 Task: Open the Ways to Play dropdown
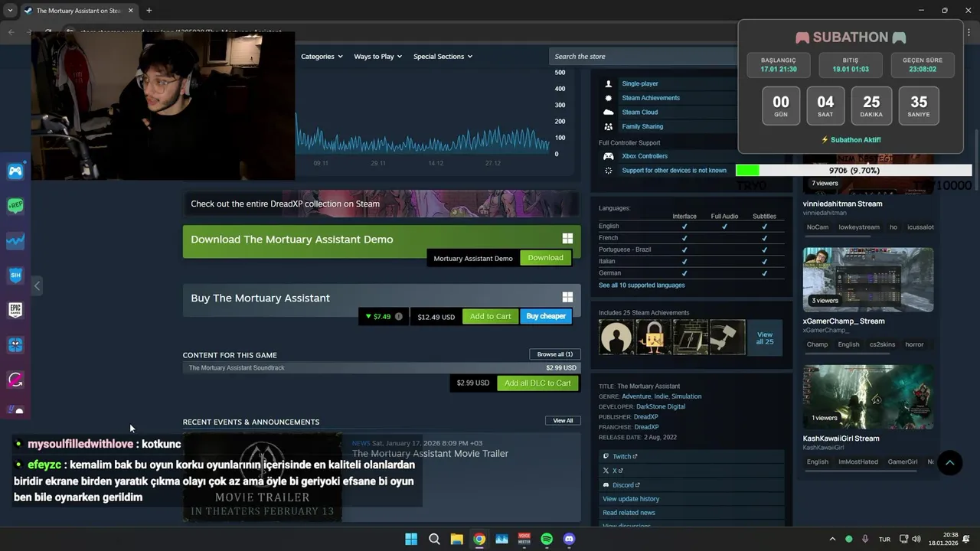pyautogui.click(x=377, y=57)
